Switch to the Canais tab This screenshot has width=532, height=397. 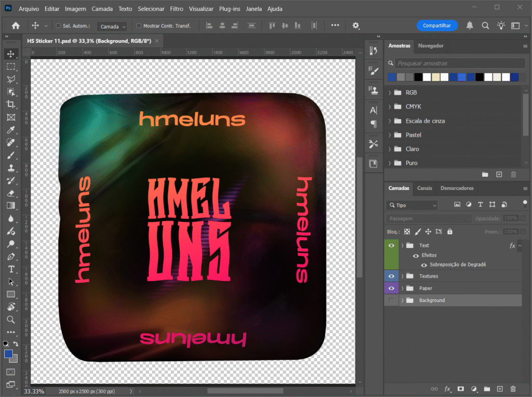tap(424, 188)
